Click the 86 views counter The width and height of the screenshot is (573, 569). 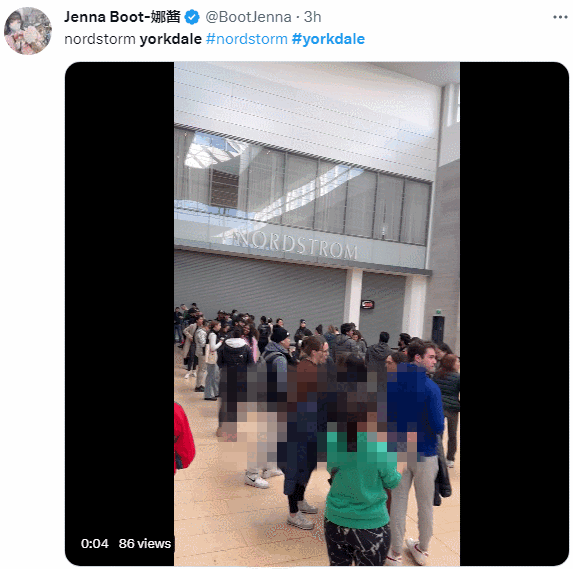click(145, 543)
